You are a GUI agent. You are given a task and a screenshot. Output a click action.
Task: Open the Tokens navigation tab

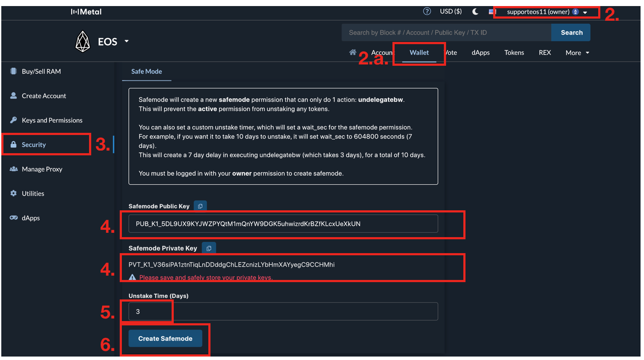[514, 53]
